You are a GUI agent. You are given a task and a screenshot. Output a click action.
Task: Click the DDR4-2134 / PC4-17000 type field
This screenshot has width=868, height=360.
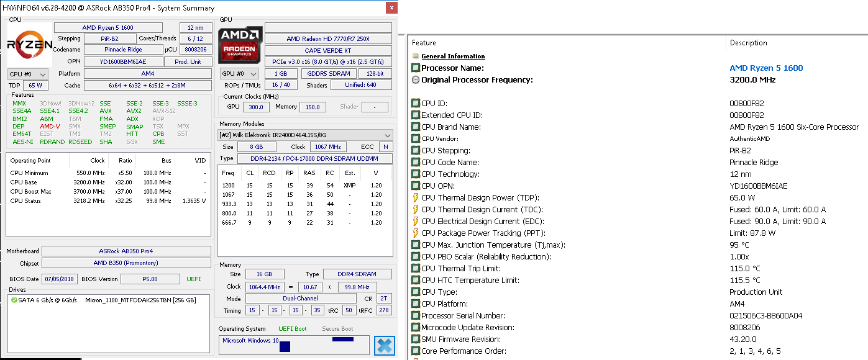[314, 158]
